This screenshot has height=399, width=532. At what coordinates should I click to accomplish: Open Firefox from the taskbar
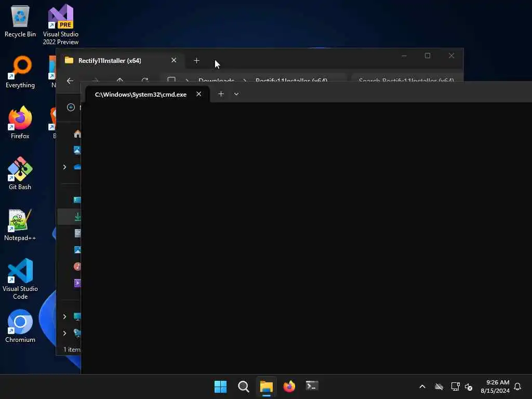point(289,387)
